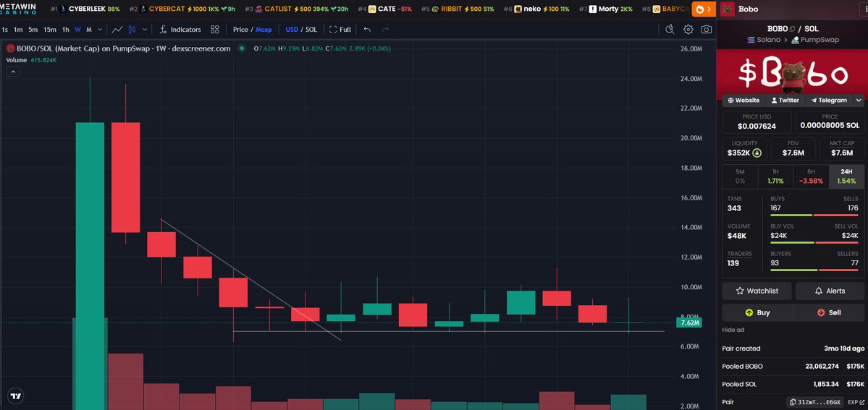Open trending token #3 CATLIST

tap(296, 9)
